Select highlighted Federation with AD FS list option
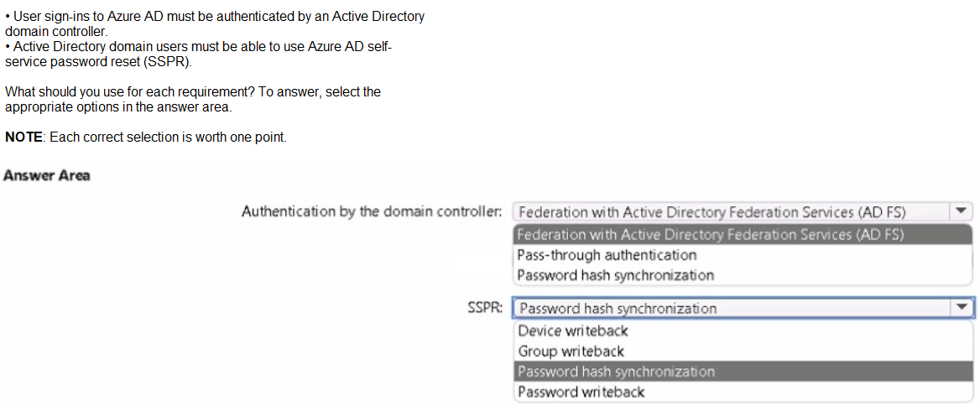Screen dimensions: 980x420 pyautogui.click(x=743, y=235)
